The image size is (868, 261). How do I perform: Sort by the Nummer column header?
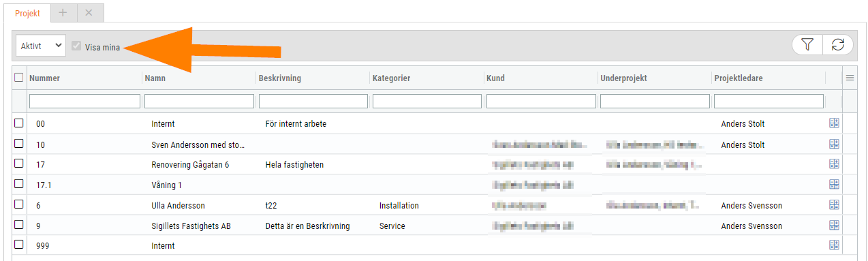tap(45, 78)
